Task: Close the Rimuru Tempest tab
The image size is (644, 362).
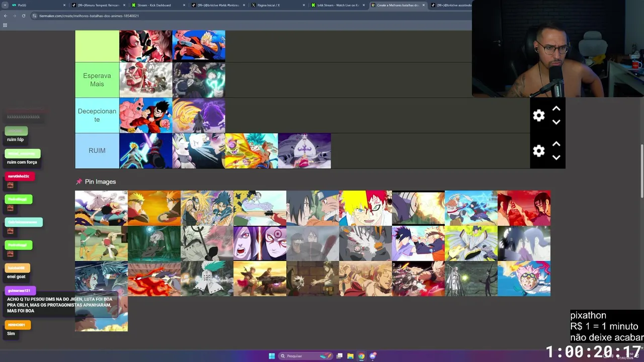Action: 124,5
